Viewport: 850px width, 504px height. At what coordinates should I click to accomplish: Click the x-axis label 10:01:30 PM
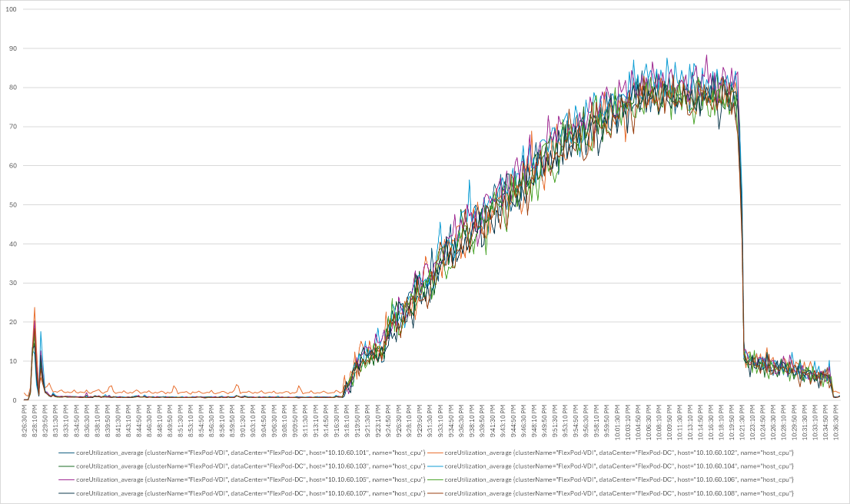(x=617, y=421)
